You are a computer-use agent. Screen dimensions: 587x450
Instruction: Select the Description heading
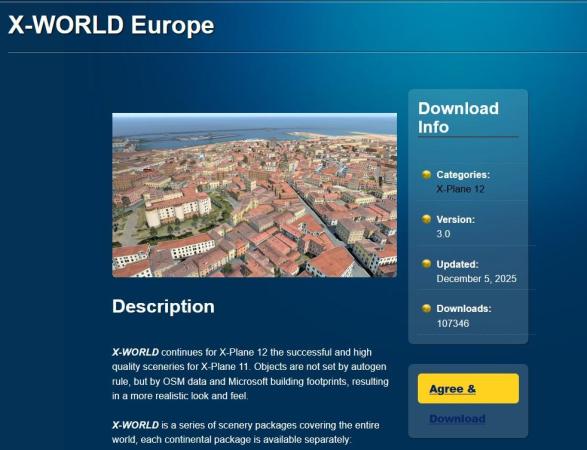pos(163,306)
